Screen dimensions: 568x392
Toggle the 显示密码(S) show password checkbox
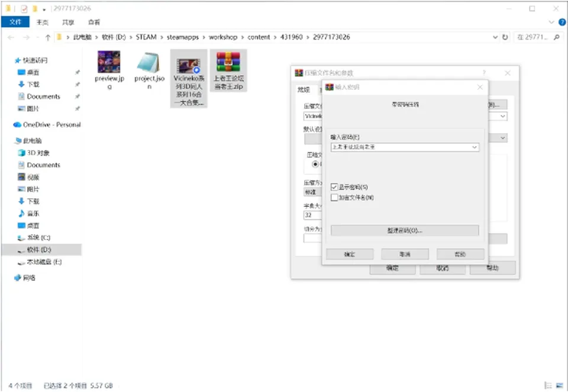(334, 187)
